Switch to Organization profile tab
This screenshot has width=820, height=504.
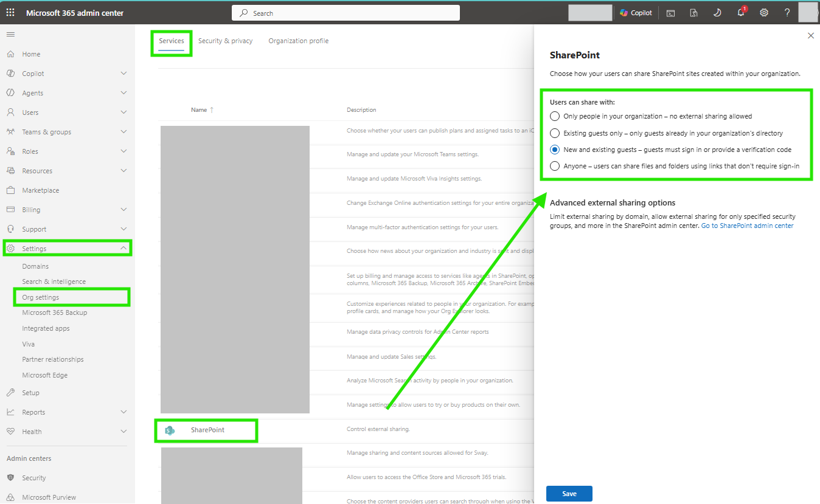(299, 41)
